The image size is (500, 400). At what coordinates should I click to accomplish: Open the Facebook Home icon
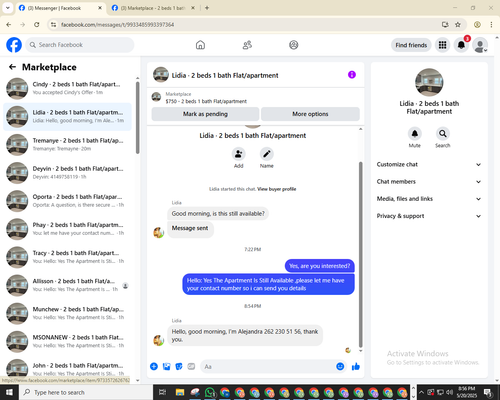[x=200, y=45]
